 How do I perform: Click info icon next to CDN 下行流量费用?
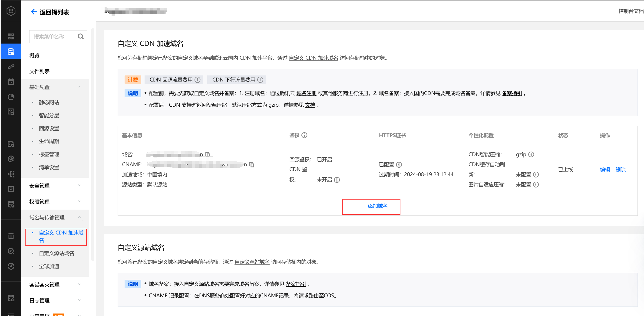click(x=260, y=80)
